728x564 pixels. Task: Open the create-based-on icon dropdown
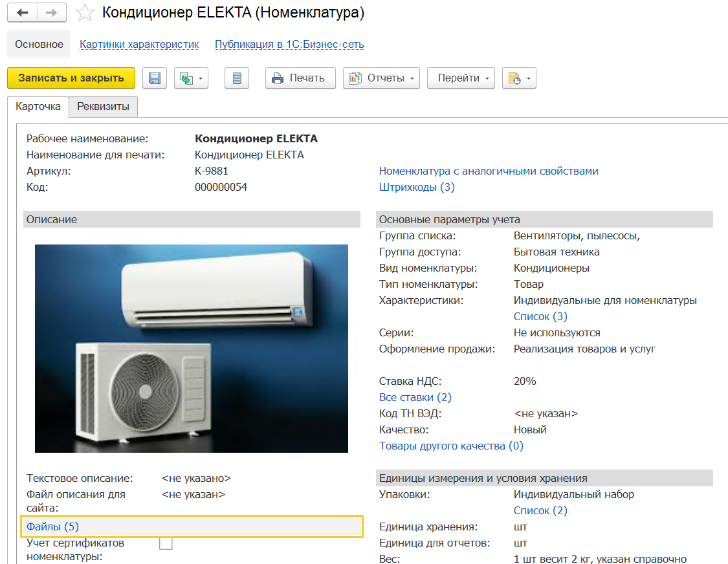tap(192, 78)
